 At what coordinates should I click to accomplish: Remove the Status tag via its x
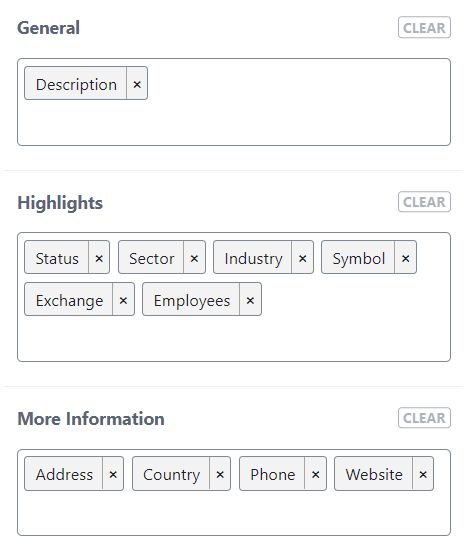click(99, 257)
